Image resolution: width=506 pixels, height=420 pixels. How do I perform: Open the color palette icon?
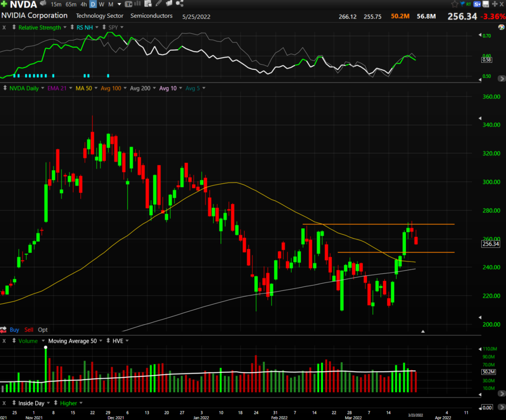pyautogui.click(x=501, y=27)
